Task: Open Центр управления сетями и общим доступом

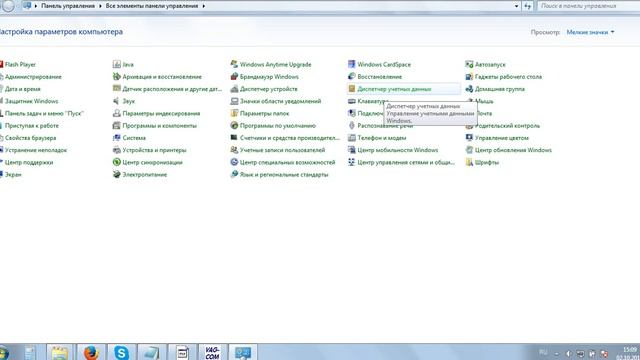Action: click(401, 162)
